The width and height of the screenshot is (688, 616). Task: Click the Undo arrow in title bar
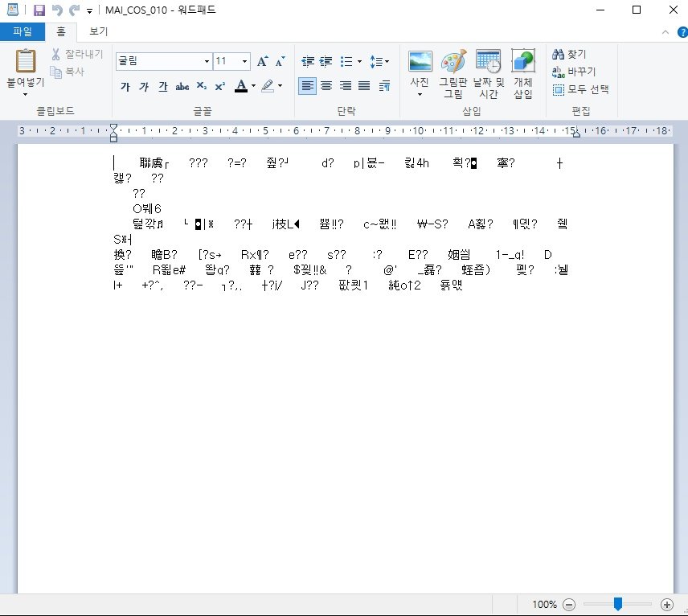pos(57,10)
